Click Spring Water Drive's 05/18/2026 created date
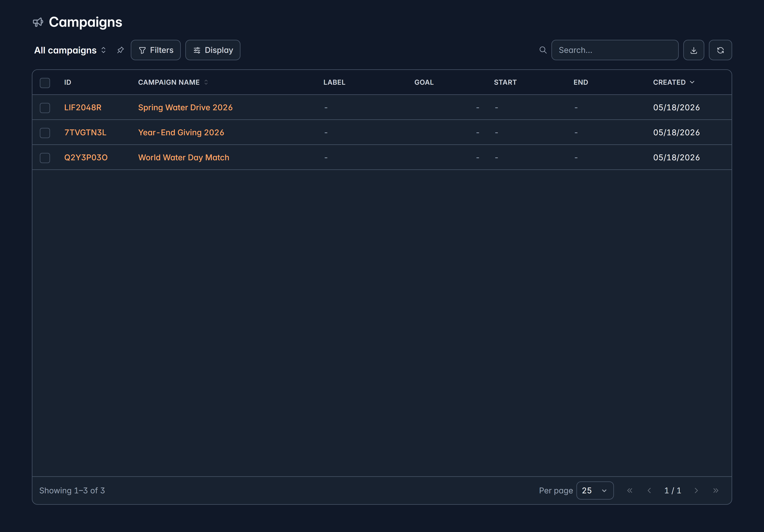 click(676, 107)
